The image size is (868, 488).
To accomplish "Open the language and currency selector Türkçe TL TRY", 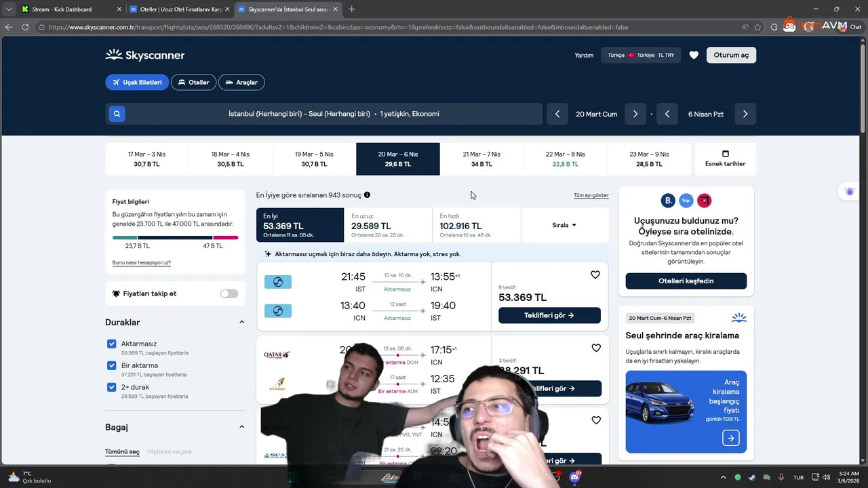I will (641, 55).
